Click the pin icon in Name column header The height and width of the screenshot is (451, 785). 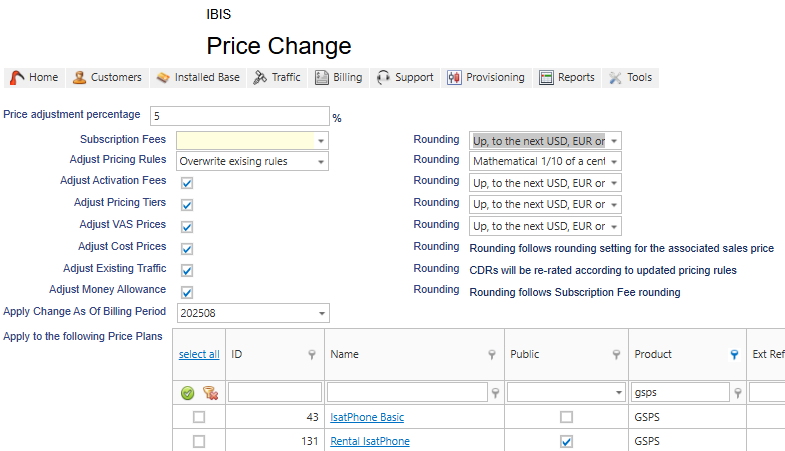(492, 354)
